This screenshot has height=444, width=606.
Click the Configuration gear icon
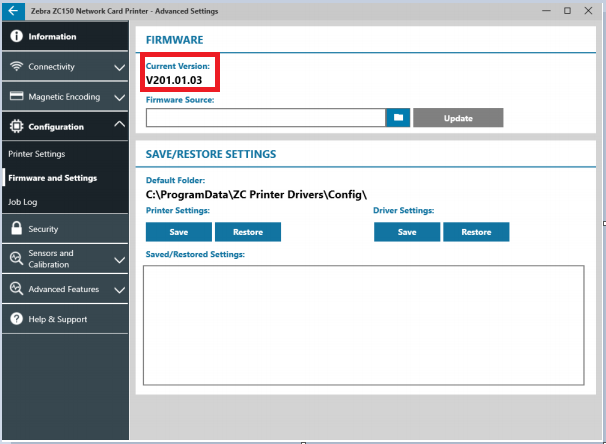17,127
